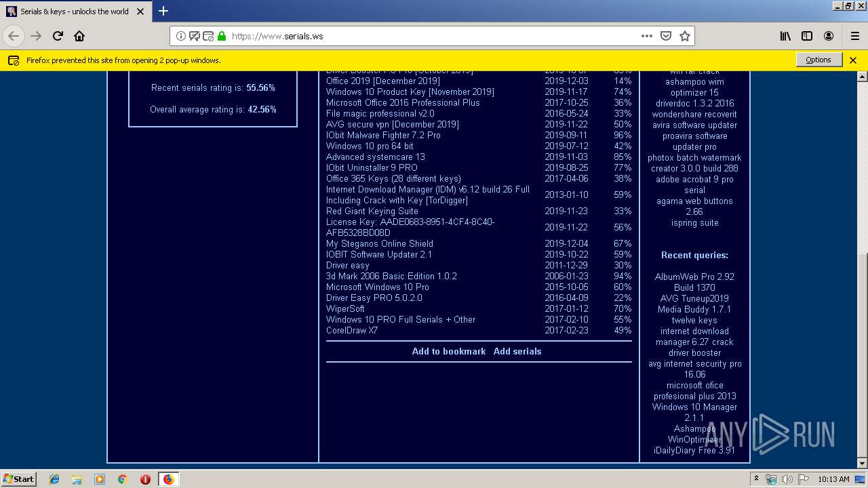The image size is (868, 488).
Task: Close the Serials & keys tab
Action: (x=140, y=11)
